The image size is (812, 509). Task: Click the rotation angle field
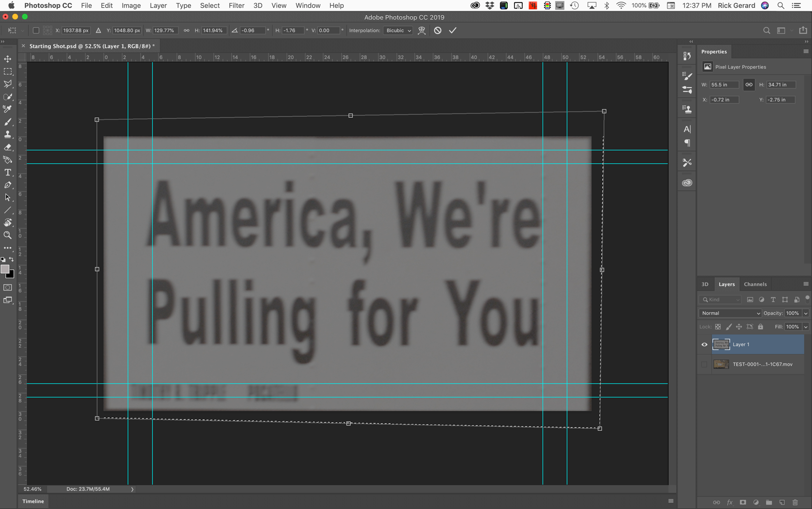point(252,30)
